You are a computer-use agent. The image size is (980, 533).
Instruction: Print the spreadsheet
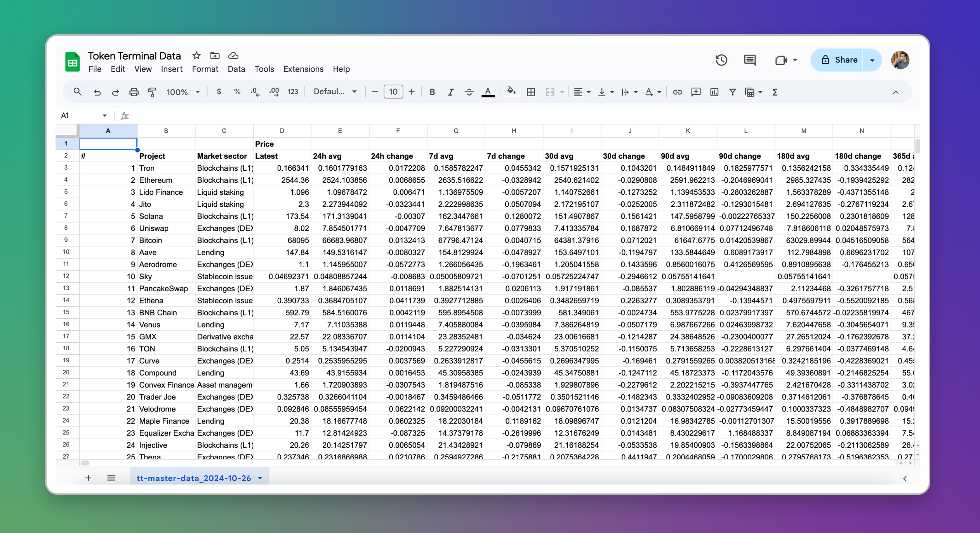[134, 92]
